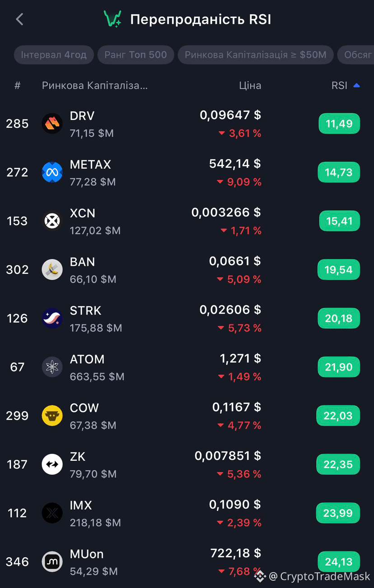The image size is (374, 588).
Task: Open the MUon row coin logo
Action: [52, 562]
